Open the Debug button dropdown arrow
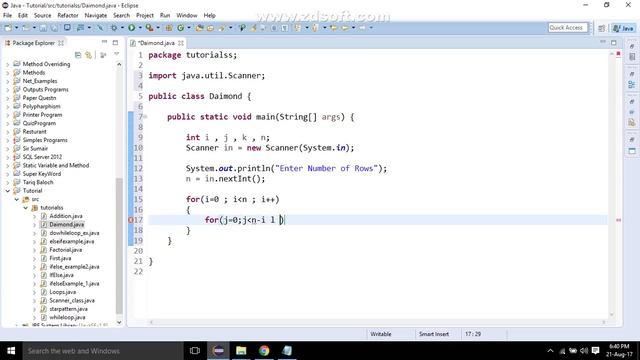640x360 pixels. tap(122, 28)
